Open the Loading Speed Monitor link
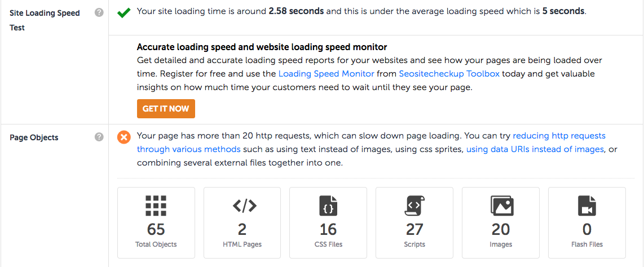The width and height of the screenshot is (644, 267). tap(327, 74)
